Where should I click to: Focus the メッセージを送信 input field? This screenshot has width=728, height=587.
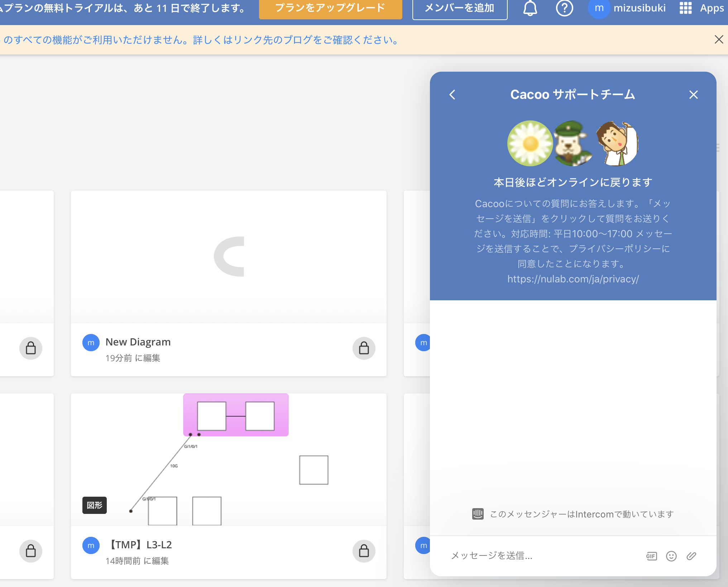[x=541, y=555]
